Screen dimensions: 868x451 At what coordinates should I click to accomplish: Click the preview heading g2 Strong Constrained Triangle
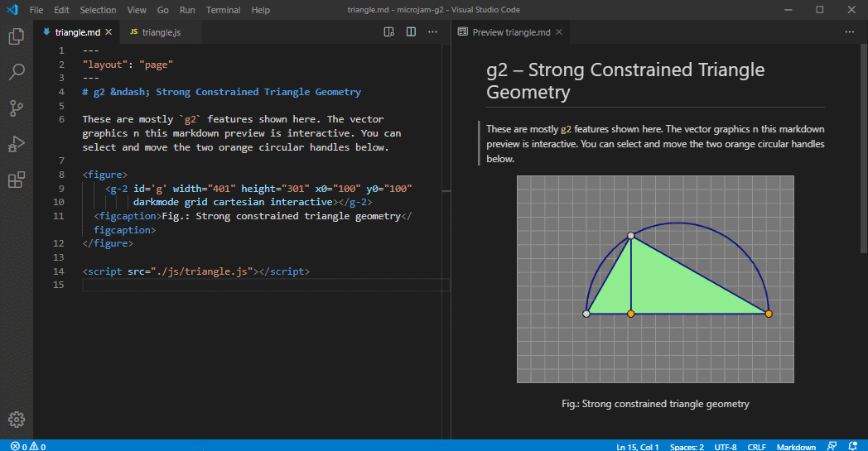tap(625, 81)
